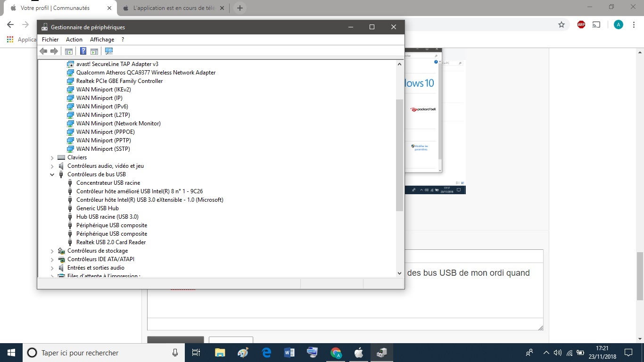Click the volume icon in the system tray
Viewport: 644px width, 362px height.
coord(558,353)
